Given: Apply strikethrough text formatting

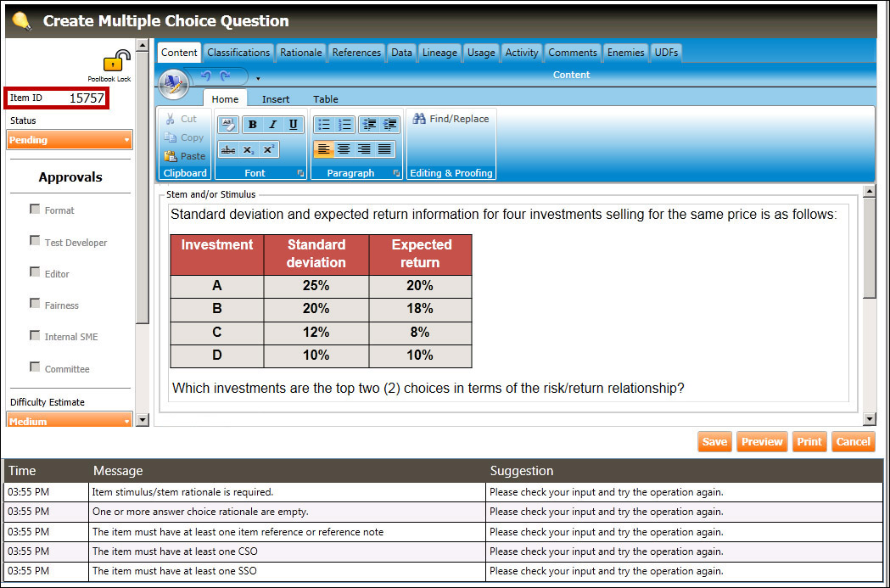Looking at the screenshot, I should click(227, 149).
